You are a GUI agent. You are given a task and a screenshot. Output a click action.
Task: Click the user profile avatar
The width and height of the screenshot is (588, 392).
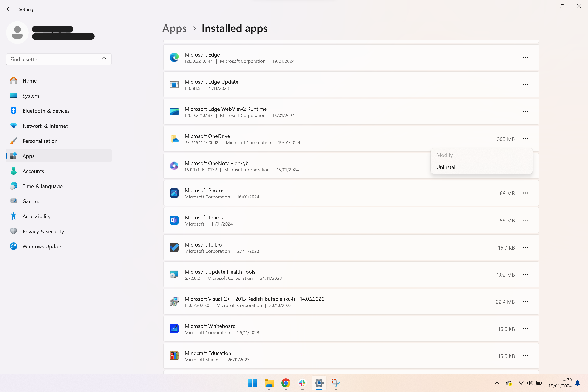coord(17,32)
